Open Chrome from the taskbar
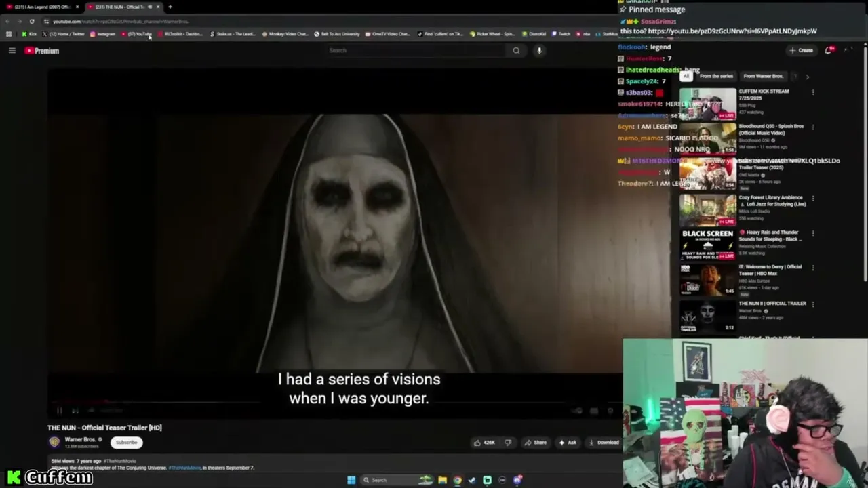 (x=458, y=480)
